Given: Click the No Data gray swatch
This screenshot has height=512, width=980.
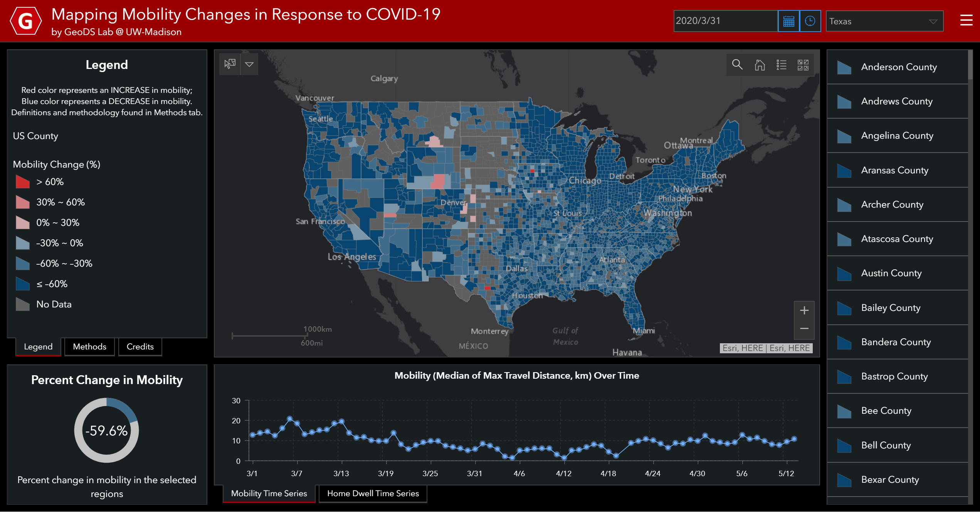Looking at the screenshot, I should click(22, 304).
